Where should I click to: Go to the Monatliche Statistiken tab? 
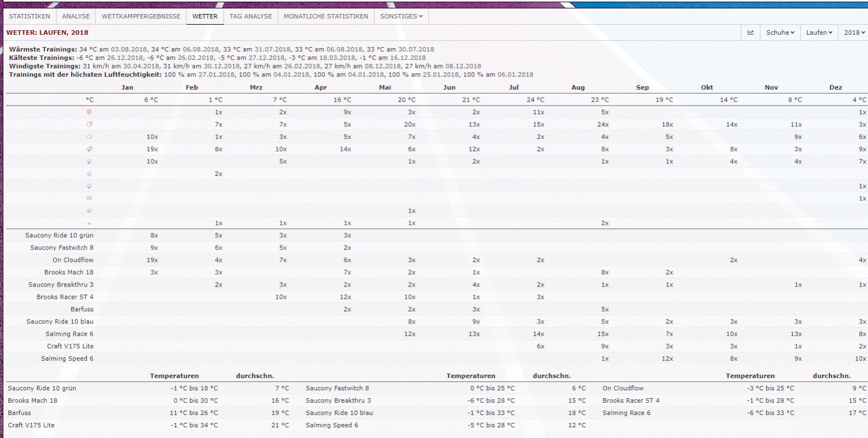pyautogui.click(x=326, y=16)
